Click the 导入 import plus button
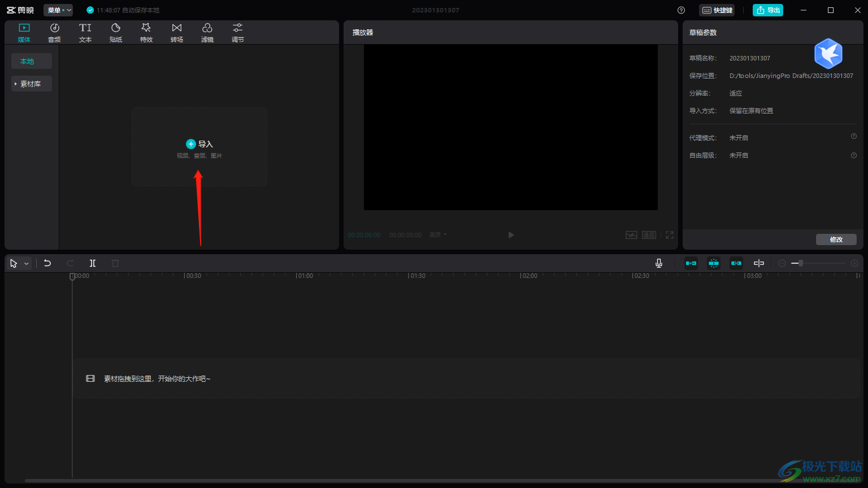This screenshot has width=868, height=488. pyautogui.click(x=191, y=144)
